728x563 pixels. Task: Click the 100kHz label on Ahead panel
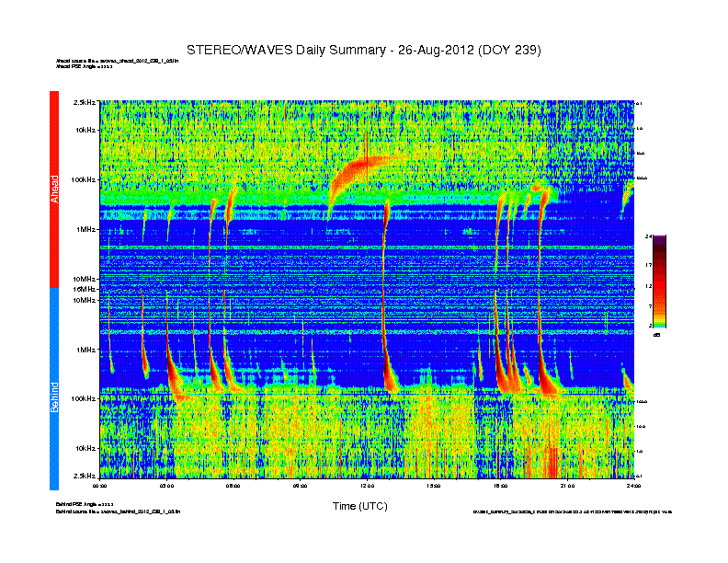83,179
